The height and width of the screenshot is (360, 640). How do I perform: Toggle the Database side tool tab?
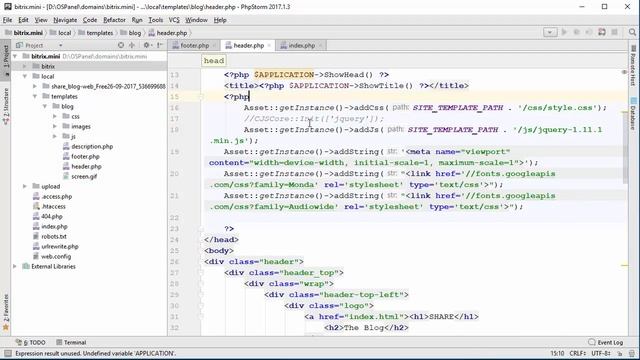[x=633, y=113]
